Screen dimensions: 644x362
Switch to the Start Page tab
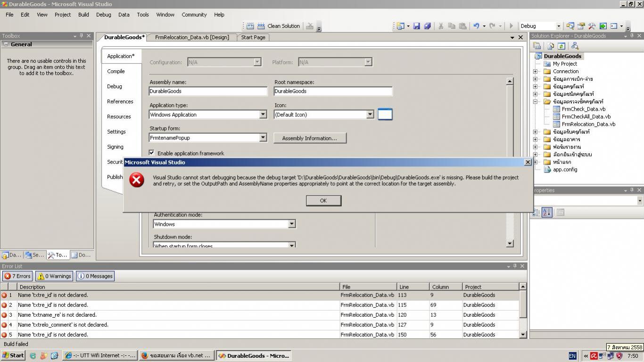pos(253,37)
